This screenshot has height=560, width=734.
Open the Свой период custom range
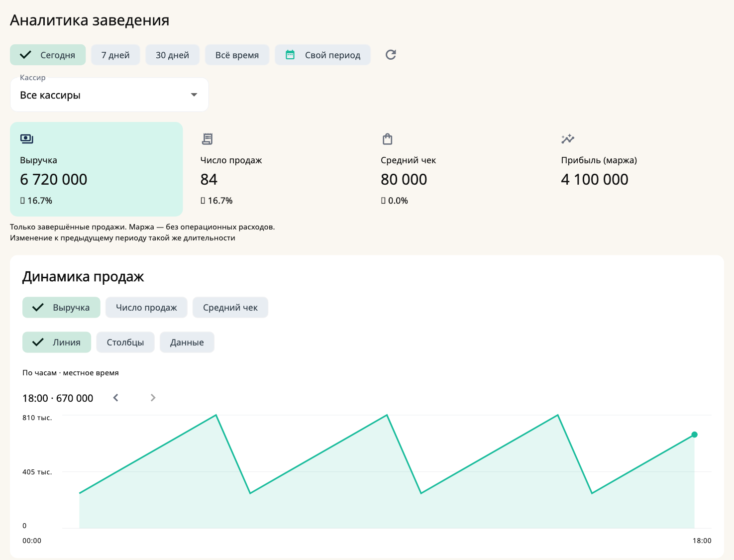click(322, 55)
